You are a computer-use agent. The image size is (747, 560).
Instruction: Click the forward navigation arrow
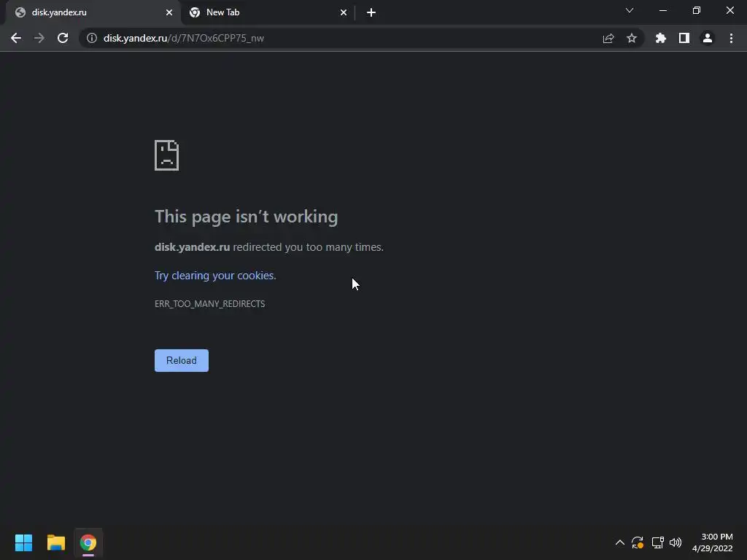[39, 38]
